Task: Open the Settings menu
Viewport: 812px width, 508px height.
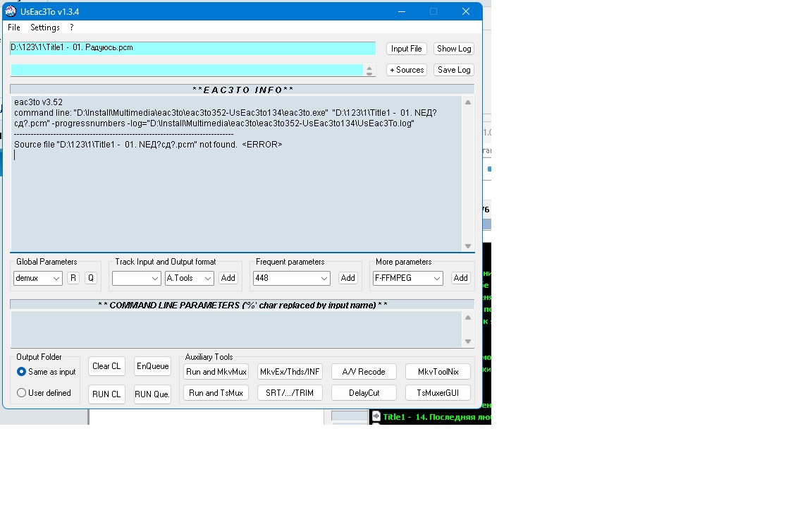Action: (45, 28)
